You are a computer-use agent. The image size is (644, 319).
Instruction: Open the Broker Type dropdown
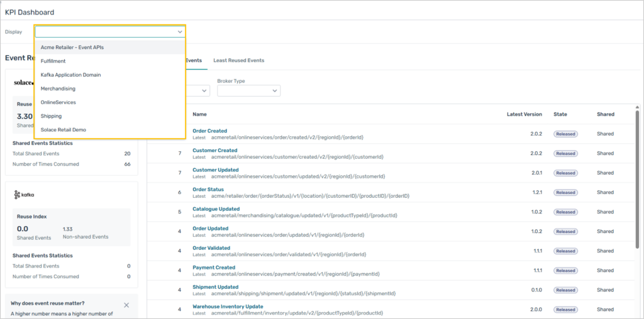click(248, 91)
